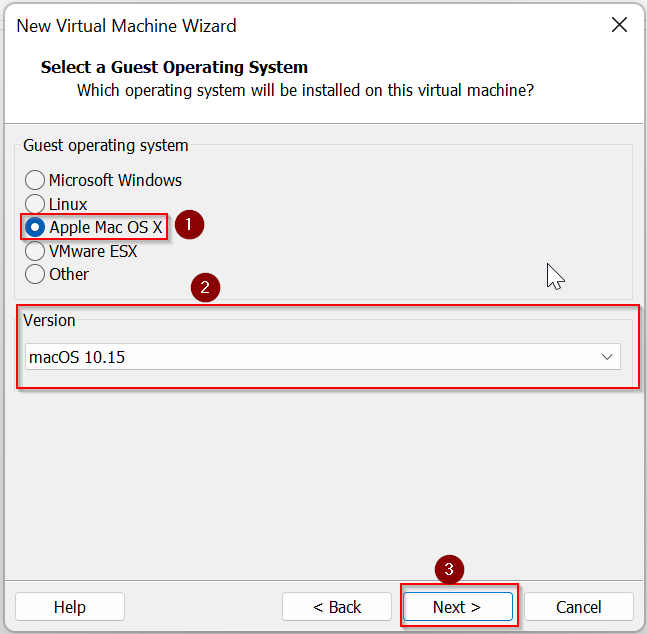This screenshot has width=647, height=634.
Task: Click the red step 1 badge
Action: pos(189,225)
